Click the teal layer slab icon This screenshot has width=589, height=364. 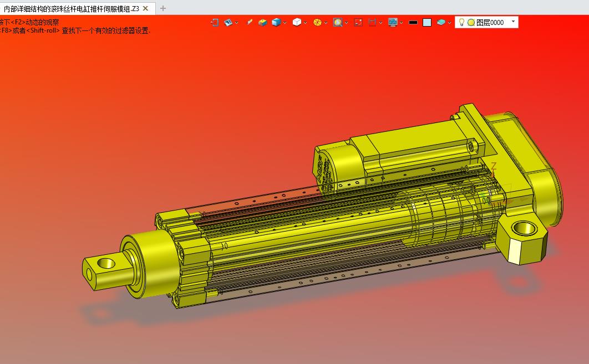(441, 23)
